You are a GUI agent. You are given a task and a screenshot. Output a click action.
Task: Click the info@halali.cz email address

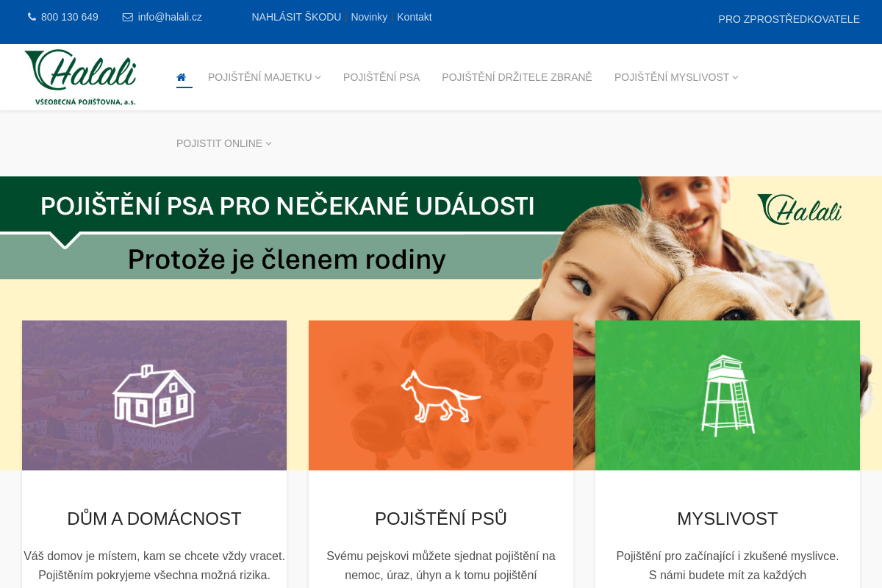coord(170,16)
